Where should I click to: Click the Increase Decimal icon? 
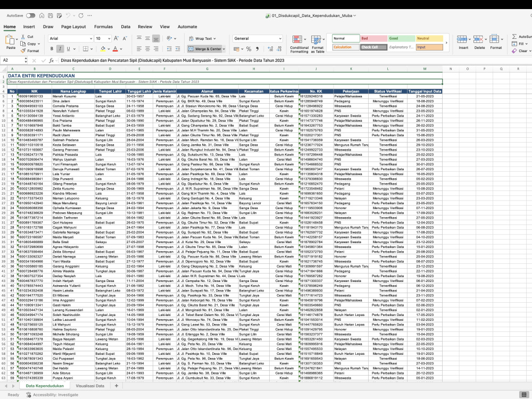click(x=270, y=49)
